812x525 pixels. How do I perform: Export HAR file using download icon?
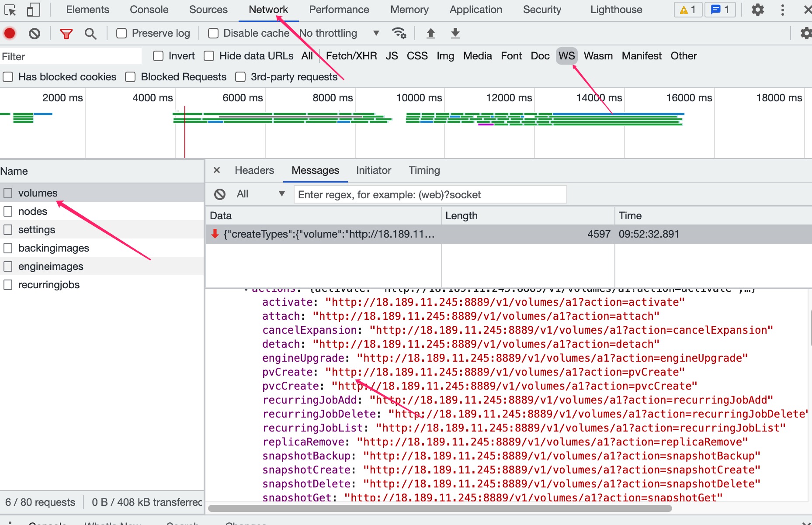tap(455, 33)
